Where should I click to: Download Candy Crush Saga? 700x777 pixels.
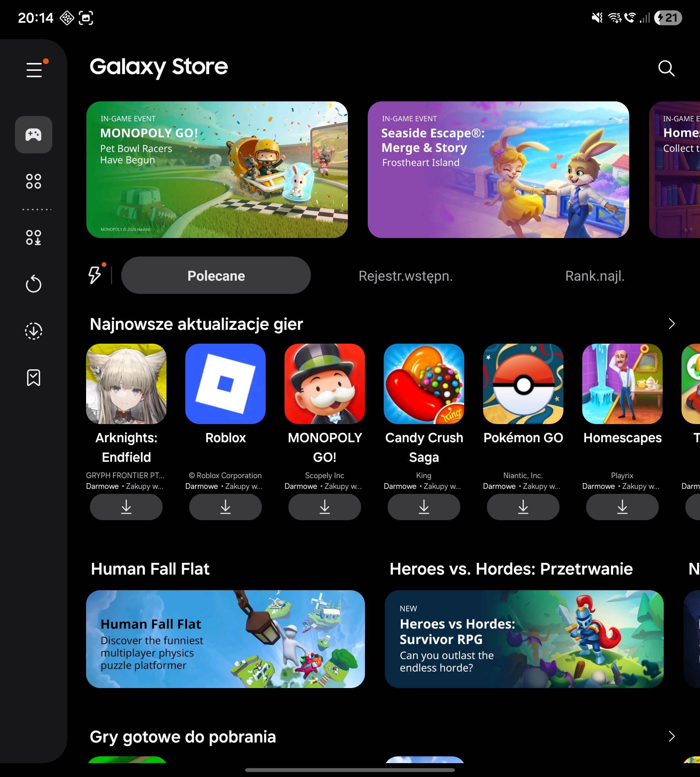pyautogui.click(x=424, y=507)
